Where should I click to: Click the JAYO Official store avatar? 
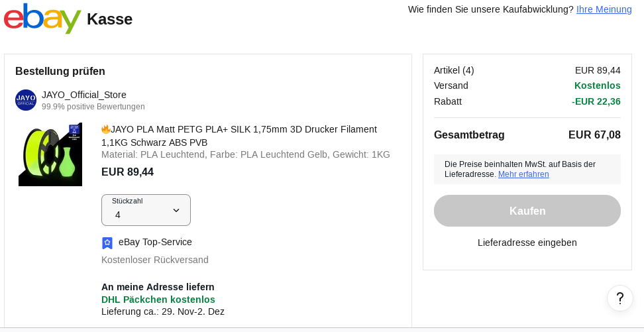(x=26, y=100)
